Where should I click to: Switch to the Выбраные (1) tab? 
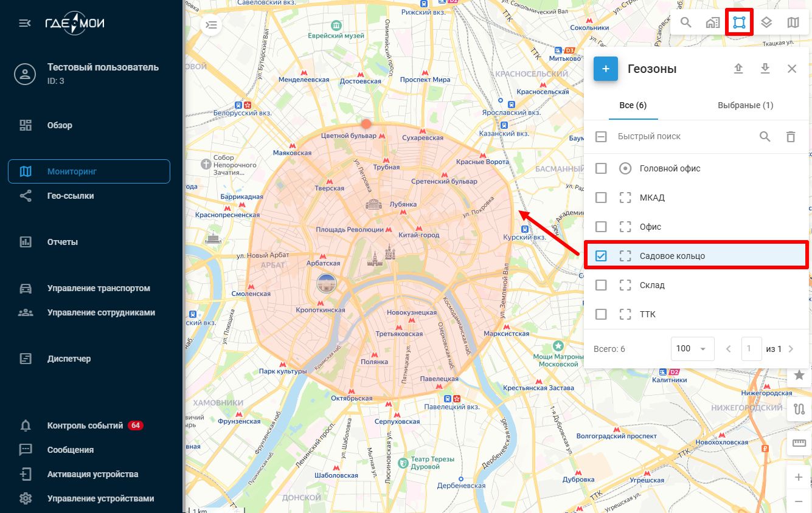click(x=745, y=105)
